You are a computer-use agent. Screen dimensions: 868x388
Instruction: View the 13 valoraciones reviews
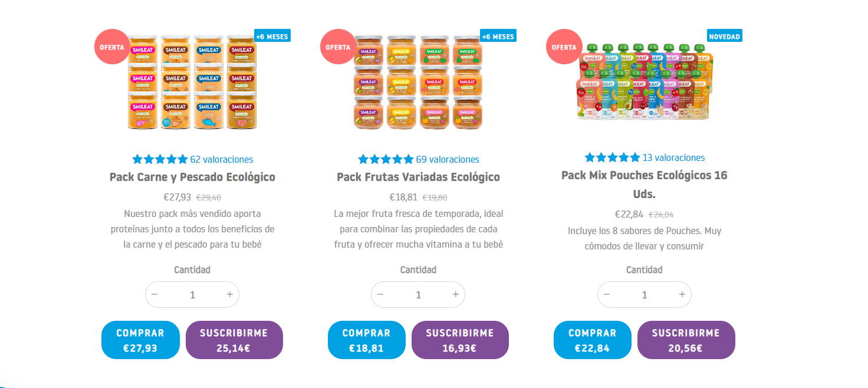(673, 157)
